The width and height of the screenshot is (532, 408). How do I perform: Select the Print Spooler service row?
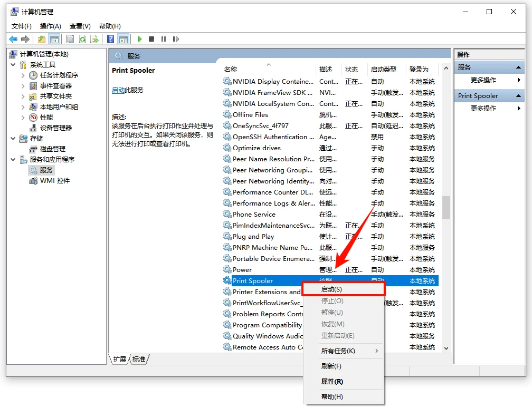point(330,281)
